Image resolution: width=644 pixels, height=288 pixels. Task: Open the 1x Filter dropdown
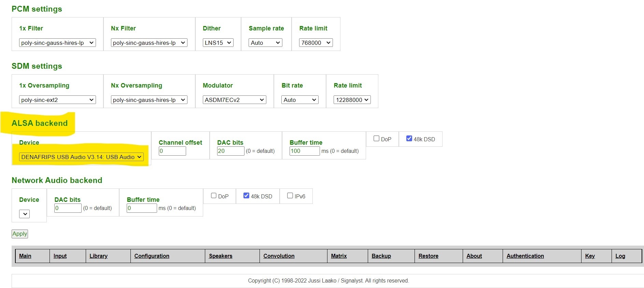pyautogui.click(x=57, y=43)
